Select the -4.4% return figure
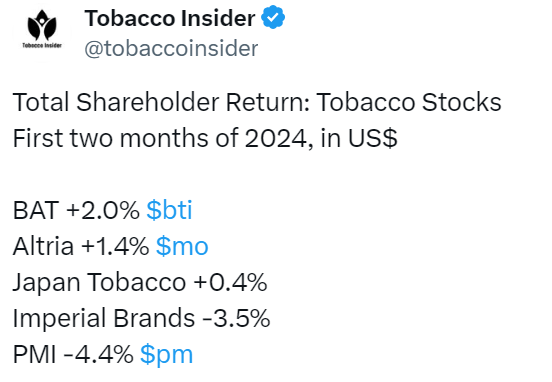 (x=98, y=355)
